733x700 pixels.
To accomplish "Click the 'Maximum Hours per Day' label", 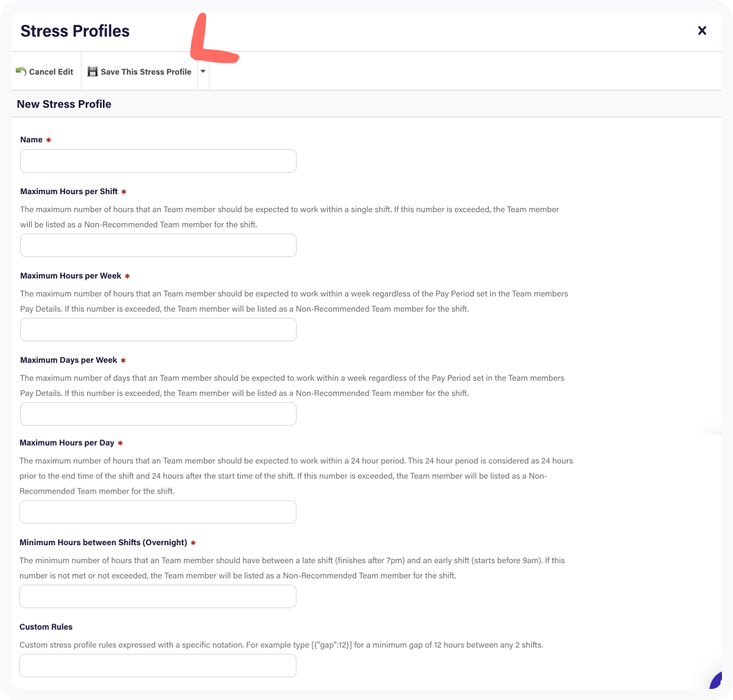I will (x=67, y=442).
